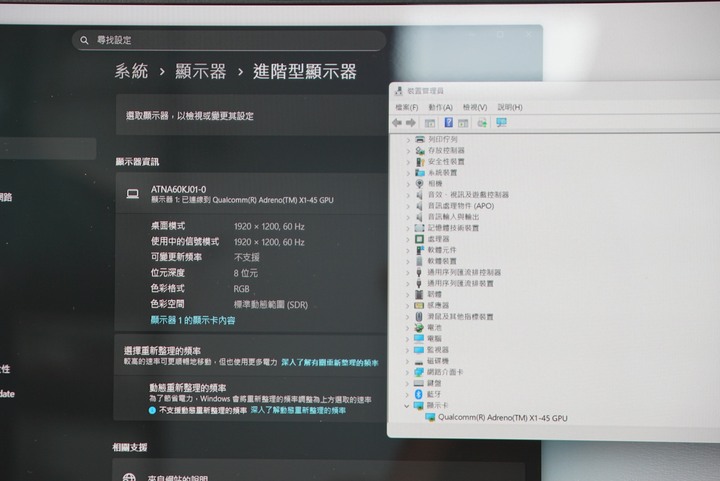The width and height of the screenshot is (720, 481).
Task: Click the network icon of 網路介面卡
Action: [418, 372]
